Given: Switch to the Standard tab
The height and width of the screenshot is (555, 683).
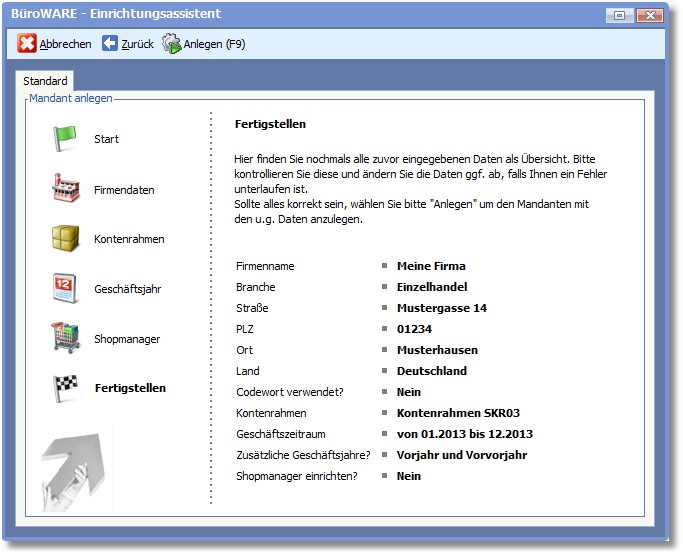Looking at the screenshot, I should [45, 81].
